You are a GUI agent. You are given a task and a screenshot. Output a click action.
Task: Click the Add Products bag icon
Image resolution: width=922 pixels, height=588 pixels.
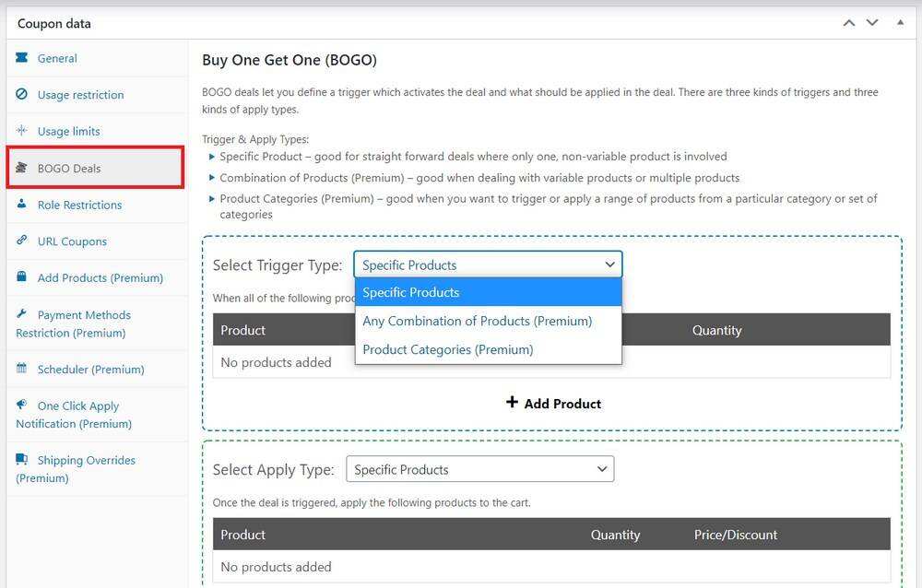pos(22,277)
